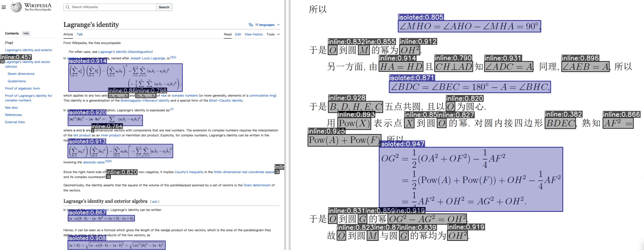Jump to External links in contents
This screenshot has height=250, width=644.
(x=15, y=122)
